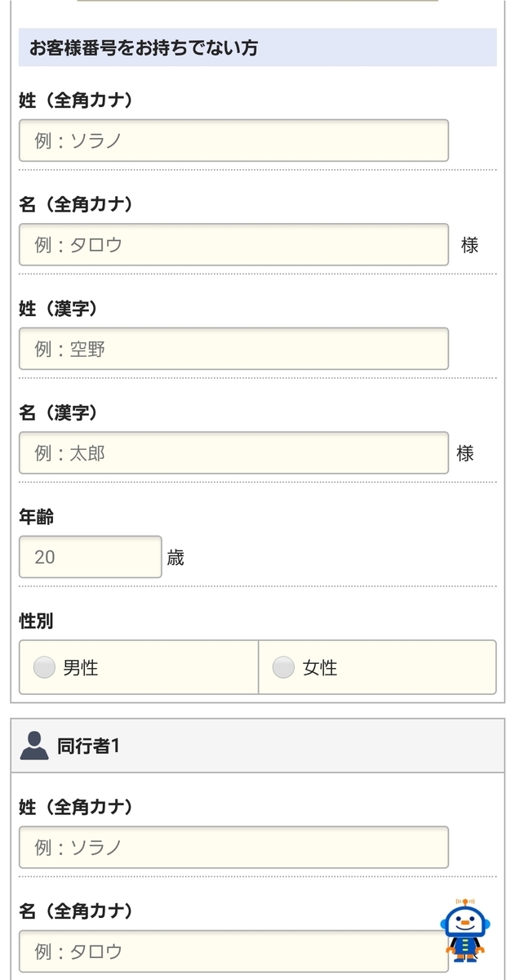
Task: Click the 名（漢字） label text
Action: (59, 412)
